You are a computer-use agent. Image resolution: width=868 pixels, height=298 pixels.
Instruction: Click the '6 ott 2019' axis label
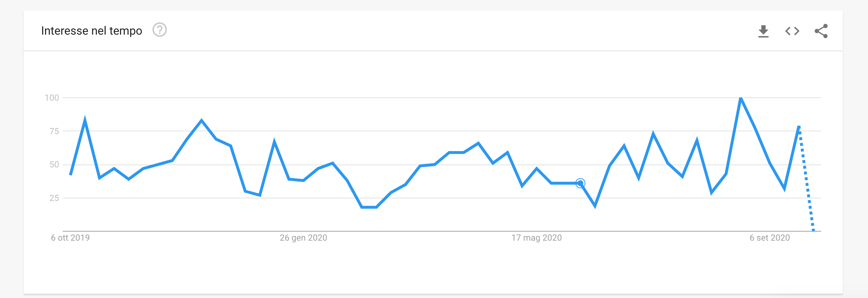[70, 238]
